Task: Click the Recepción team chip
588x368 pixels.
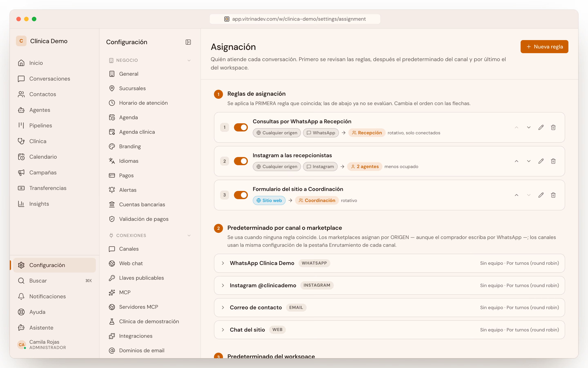Action: 367,133
